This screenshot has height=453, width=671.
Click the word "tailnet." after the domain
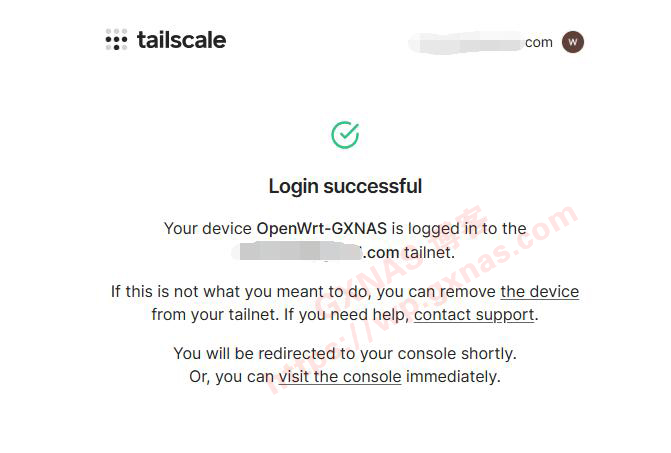(x=429, y=253)
